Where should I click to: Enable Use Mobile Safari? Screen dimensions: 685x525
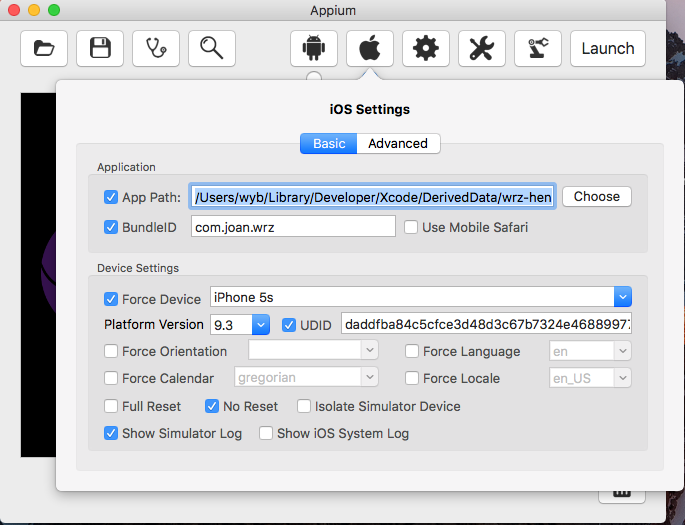click(411, 227)
